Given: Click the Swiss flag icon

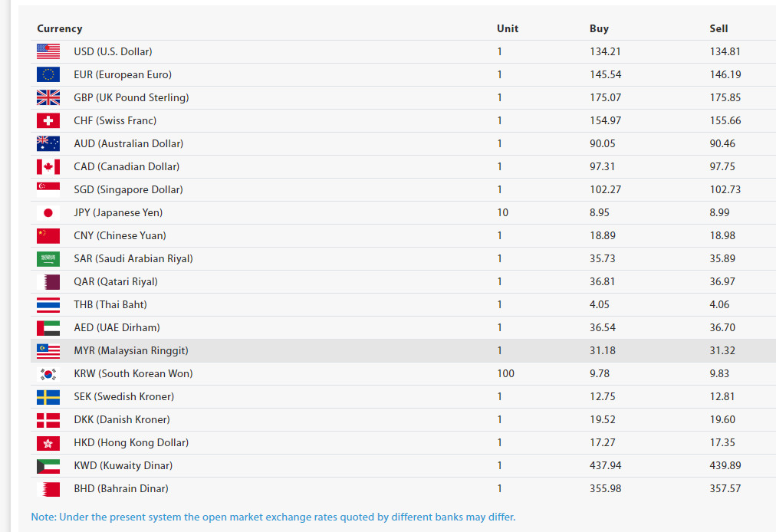Looking at the screenshot, I should [x=48, y=121].
